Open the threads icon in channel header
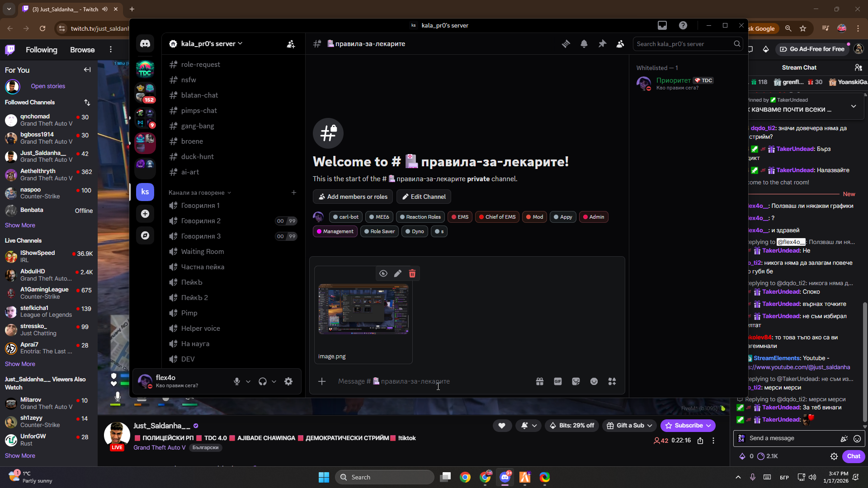 [x=566, y=44]
